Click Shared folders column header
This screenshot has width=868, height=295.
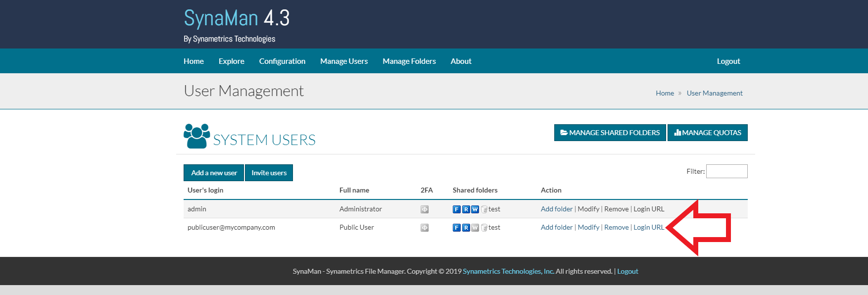pyautogui.click(x=475, y=190)
